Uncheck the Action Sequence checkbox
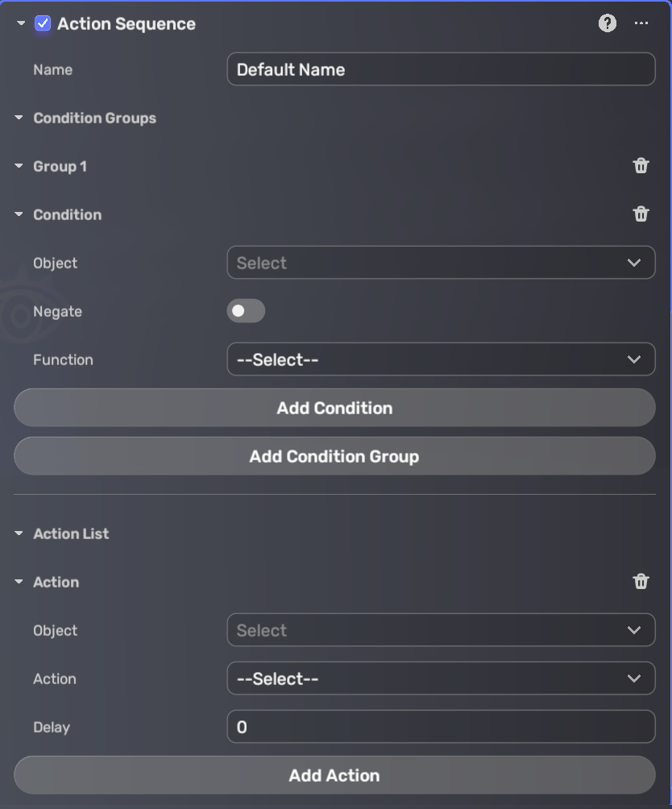This screenshot has height=809, width=672. (x=44, y=23)
